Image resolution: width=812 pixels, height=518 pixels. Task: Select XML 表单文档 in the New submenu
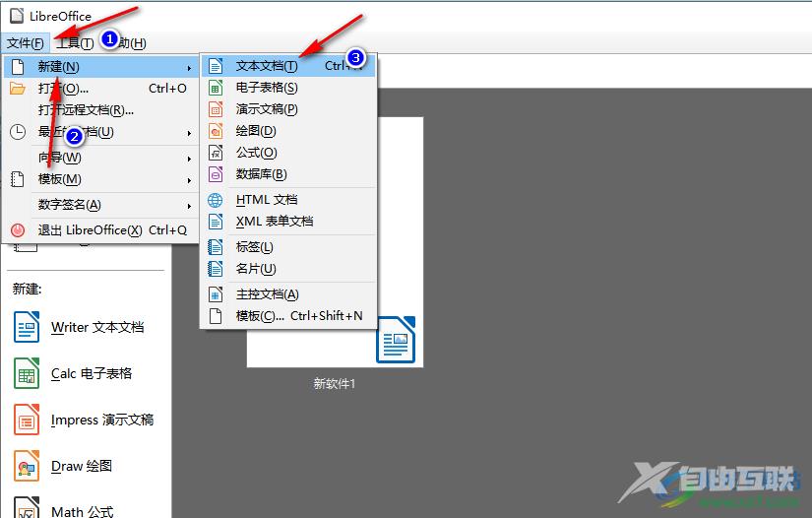click(x=288, y=222)
